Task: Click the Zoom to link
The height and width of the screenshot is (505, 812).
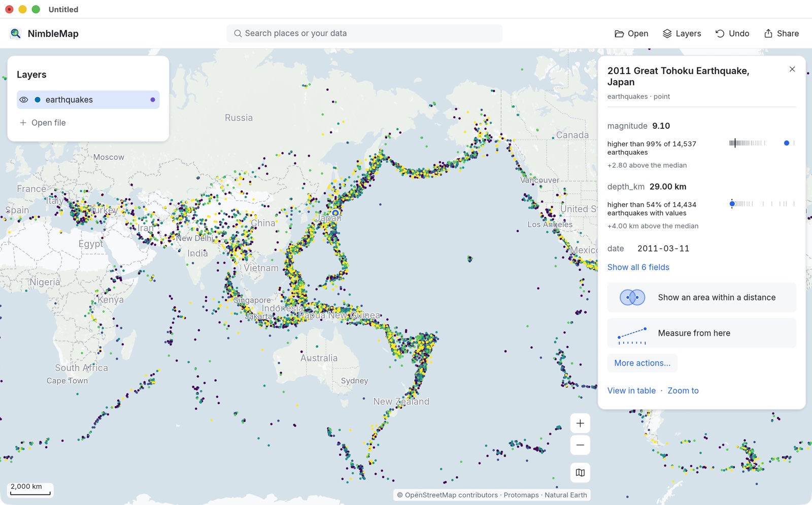Action: (683, 390)
